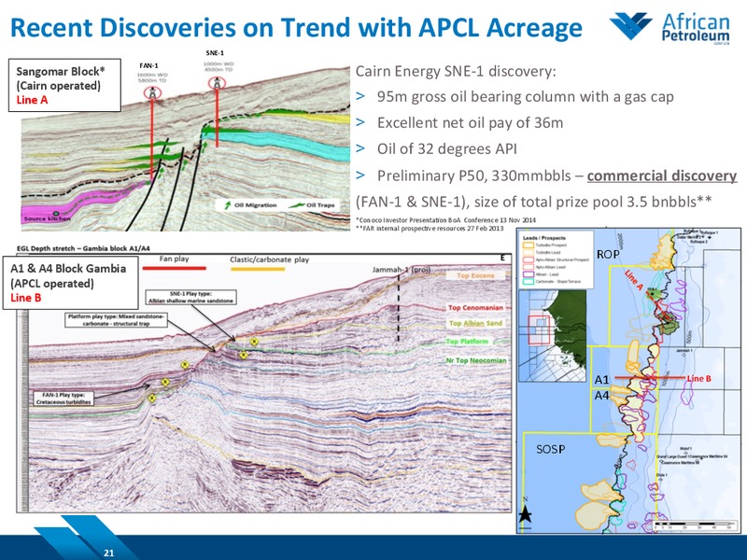Click the 'Line B' label on the map
This screenshot has height=560, width=747.
click(x=698, y=379)
